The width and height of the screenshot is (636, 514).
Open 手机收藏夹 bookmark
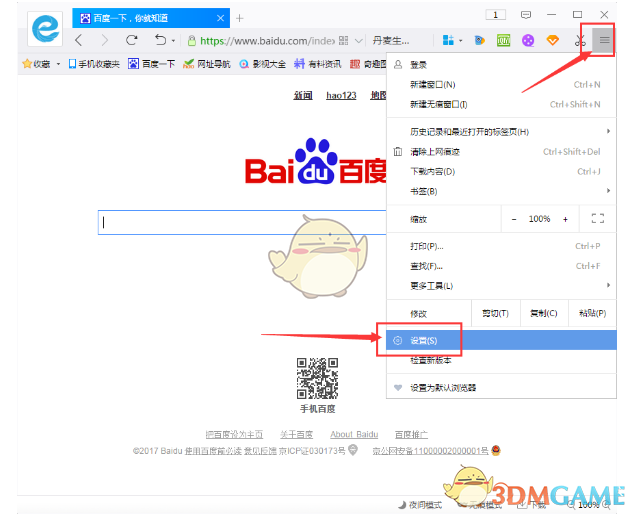(x=94, y=64)
